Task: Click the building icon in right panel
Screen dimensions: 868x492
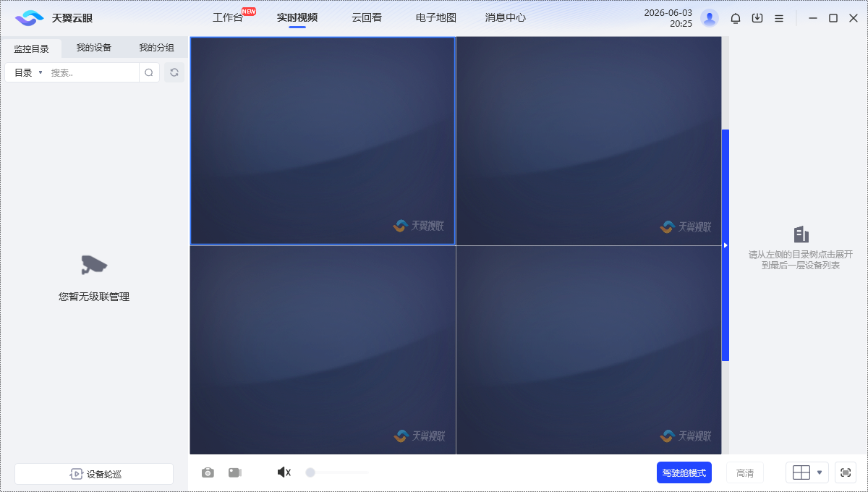Action: pos(801,234)
